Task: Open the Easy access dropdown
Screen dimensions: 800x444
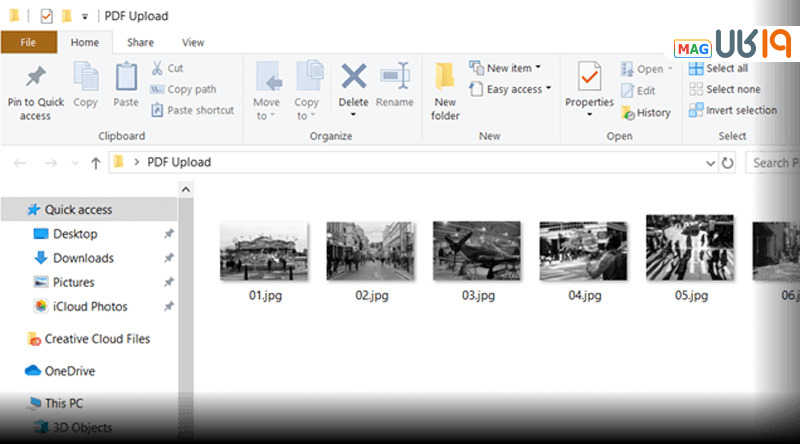Action: [x=514, y=89]
